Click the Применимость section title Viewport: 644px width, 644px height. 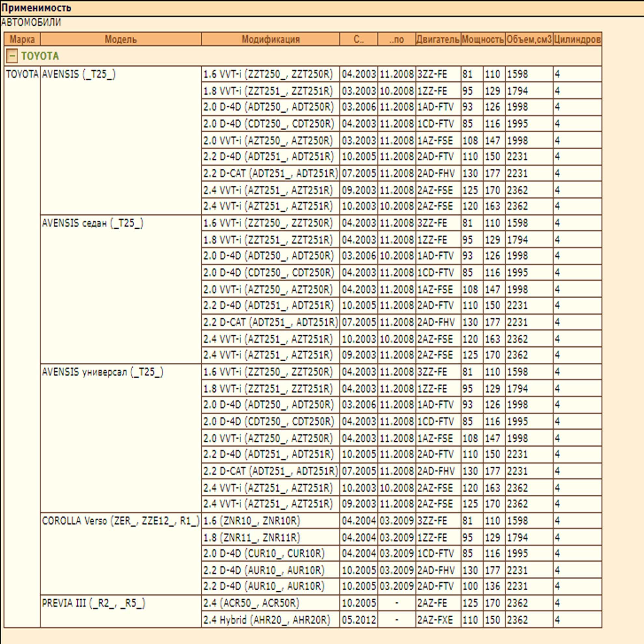tap(36, 7)
